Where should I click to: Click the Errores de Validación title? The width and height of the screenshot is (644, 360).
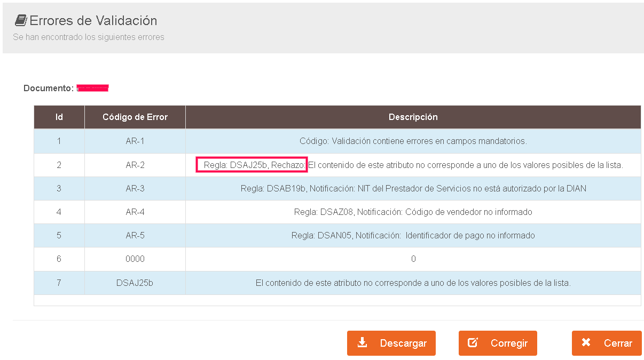point(93,21)
